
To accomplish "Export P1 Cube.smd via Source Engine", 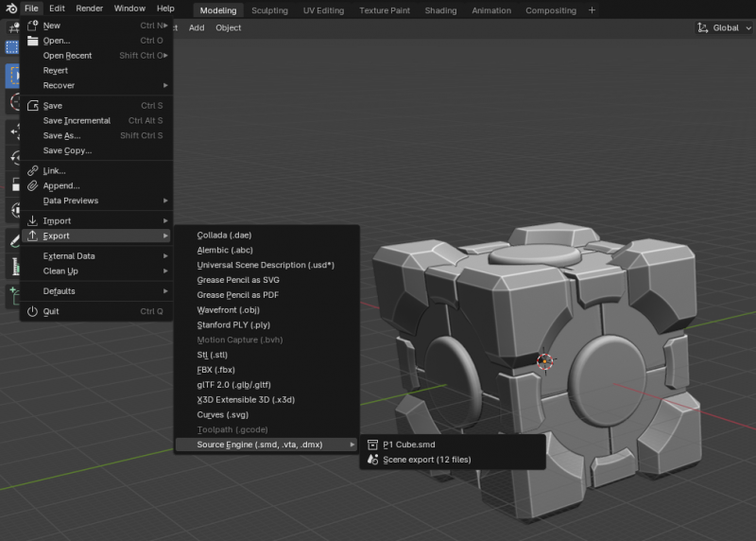I will 453,445.
